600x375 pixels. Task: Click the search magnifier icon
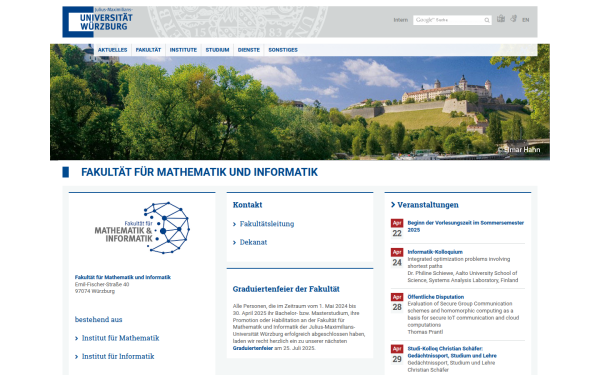(x=487, y=20)
